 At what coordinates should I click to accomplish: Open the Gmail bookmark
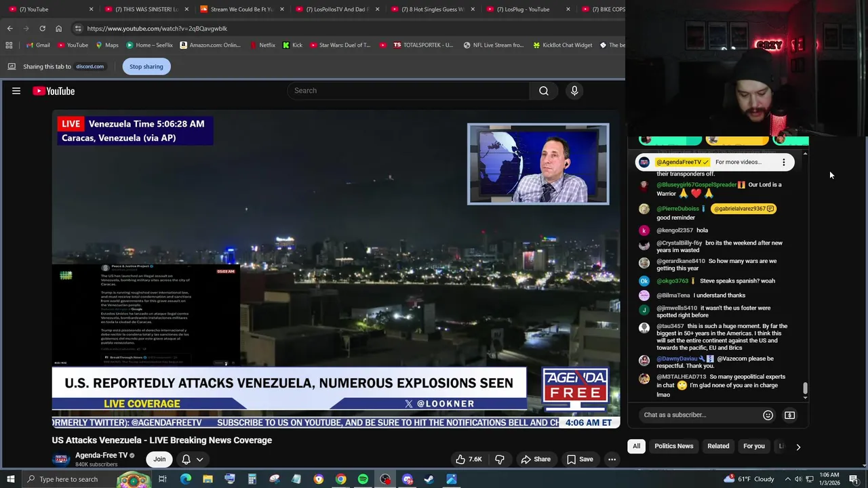37,45
